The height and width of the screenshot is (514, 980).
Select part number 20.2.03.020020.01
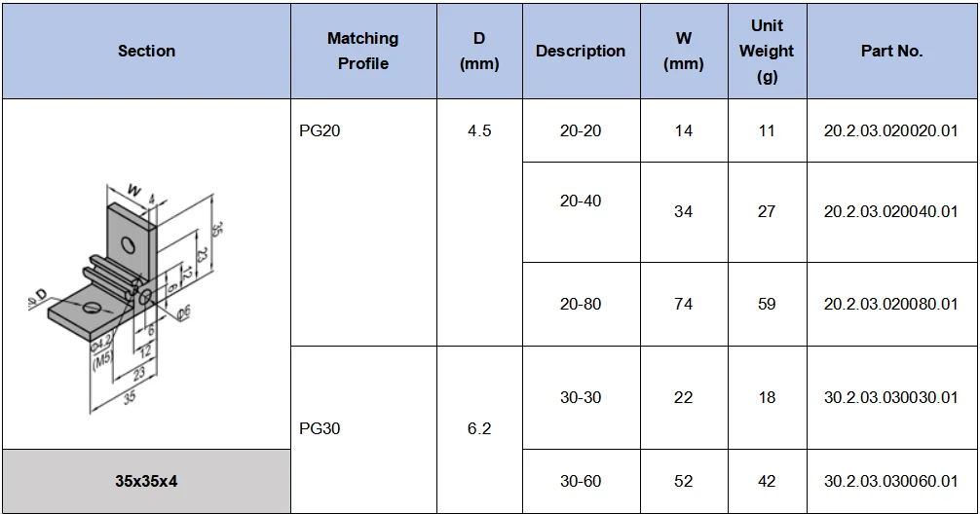[x=891, y=130]
